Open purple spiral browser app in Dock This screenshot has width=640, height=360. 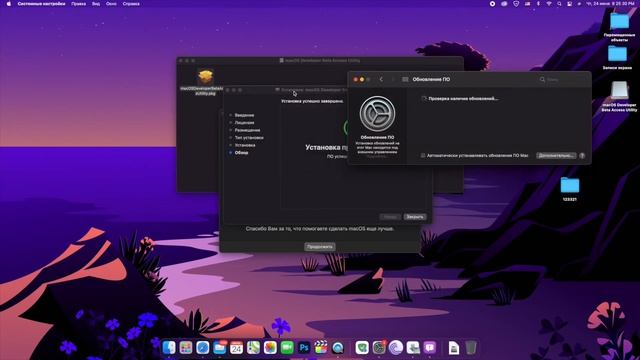click(396, 347)
